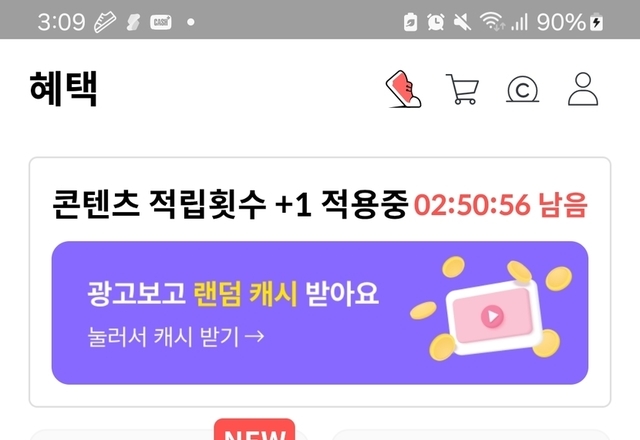Tap the battery charging icon at 90%

[x=596, y=22]
